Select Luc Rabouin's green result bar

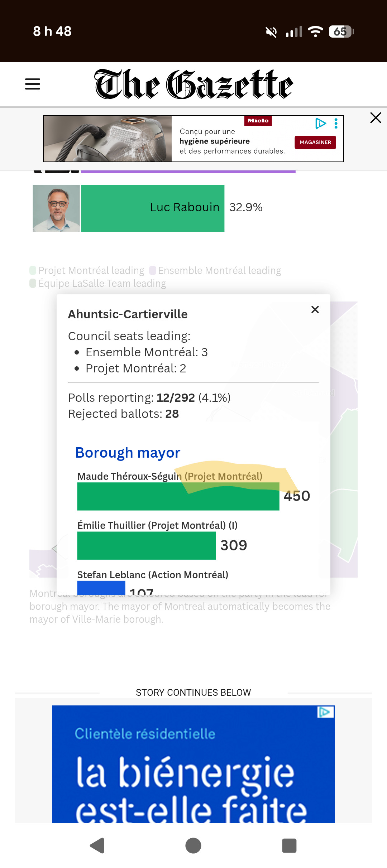click(153, 208)
